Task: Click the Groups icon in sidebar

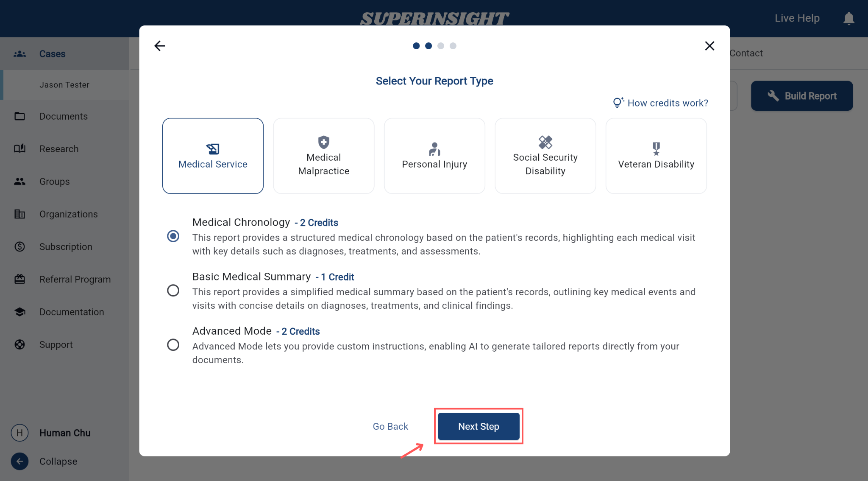Action: pyautogui.click(x=19, y=182)
